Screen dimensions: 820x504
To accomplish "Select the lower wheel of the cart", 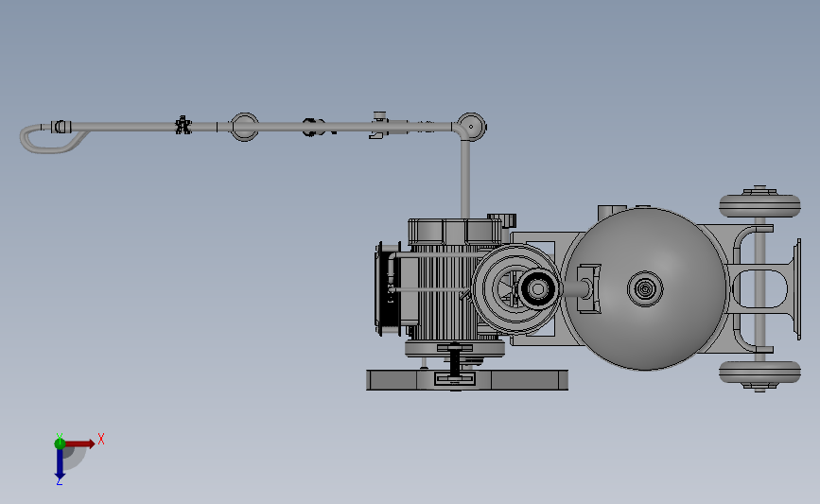I will 759,373.
